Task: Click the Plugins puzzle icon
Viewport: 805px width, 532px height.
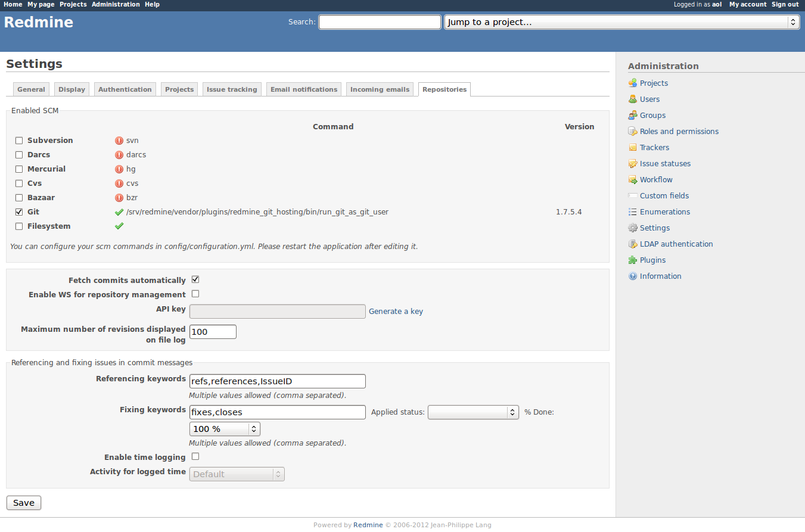Action: [633, 260]
